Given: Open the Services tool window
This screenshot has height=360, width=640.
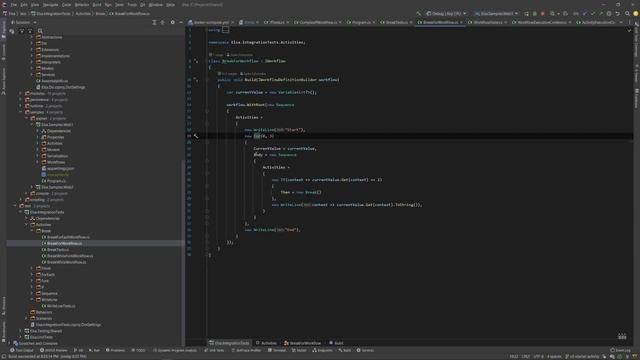Looking at the screenshot, I should click(x=366, y=350).
